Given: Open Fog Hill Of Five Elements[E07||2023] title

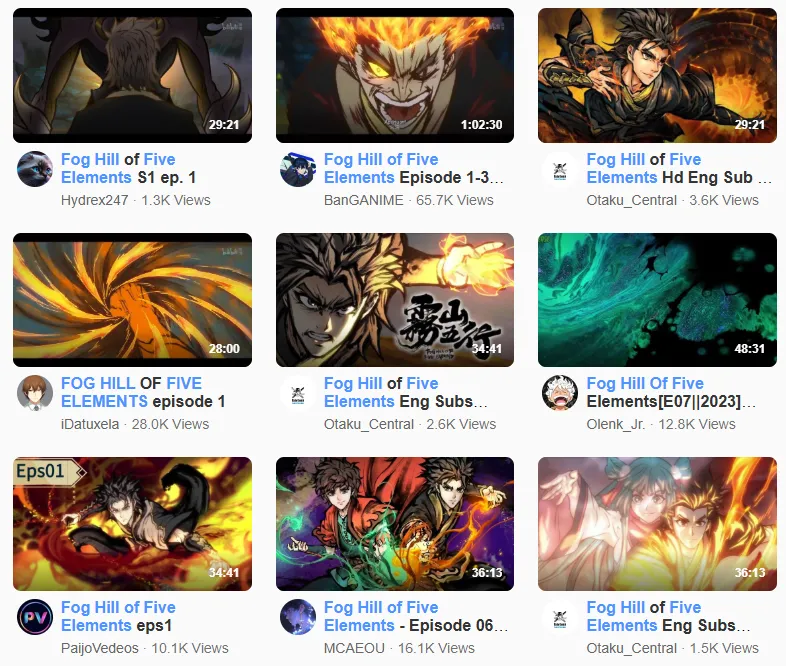Looking at the screenshot, I should coord(672,392).
